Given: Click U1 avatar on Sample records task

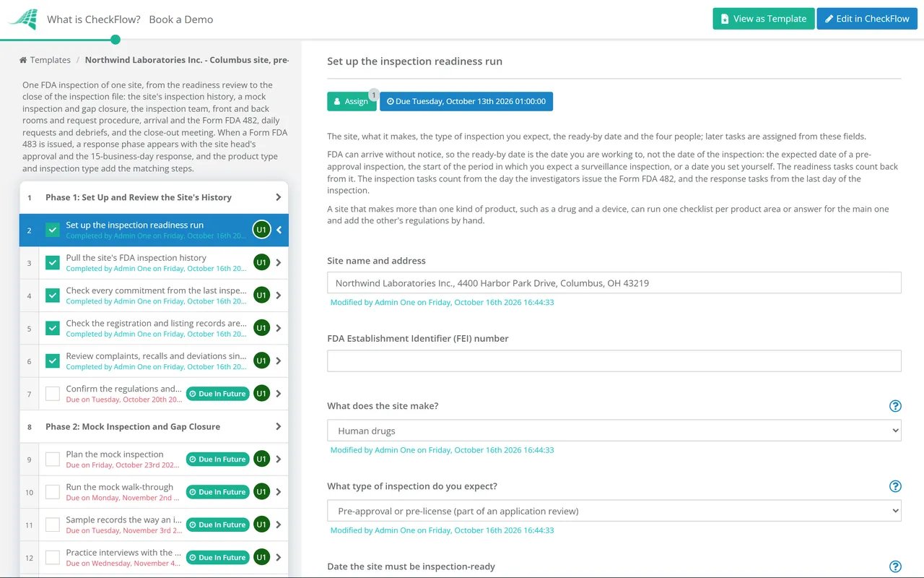Looking at the screenshot, I should tap(261, 525).
